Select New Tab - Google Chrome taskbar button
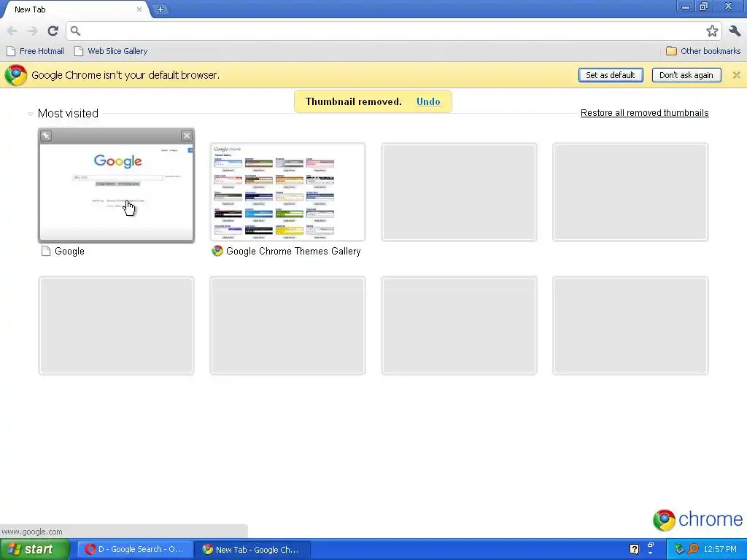Viewport: 747px width, 560px height. coord(252,550)
